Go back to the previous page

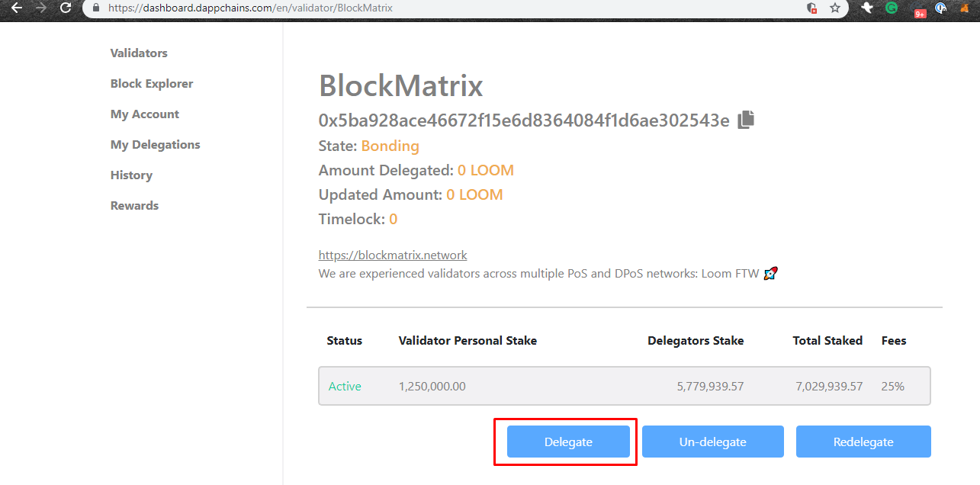coord(17,9)
